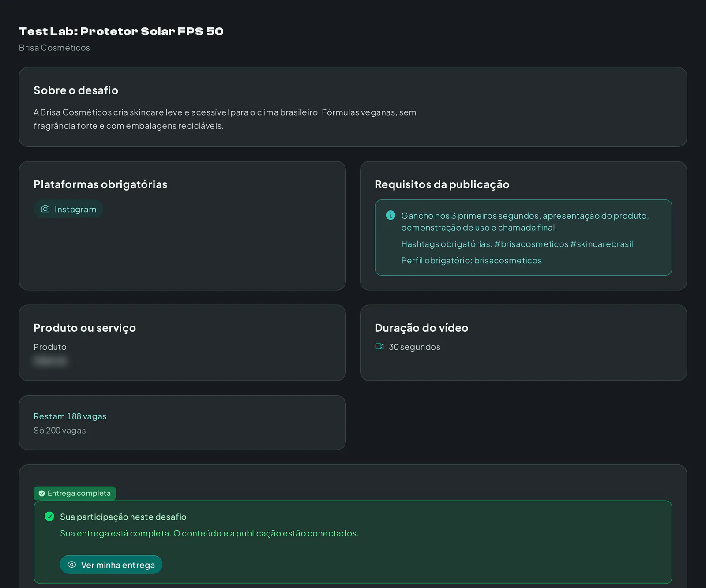Screen dimensions: 706x588
Task: Click the Hashtags obrigatórias line
Action: pos(517,244)
